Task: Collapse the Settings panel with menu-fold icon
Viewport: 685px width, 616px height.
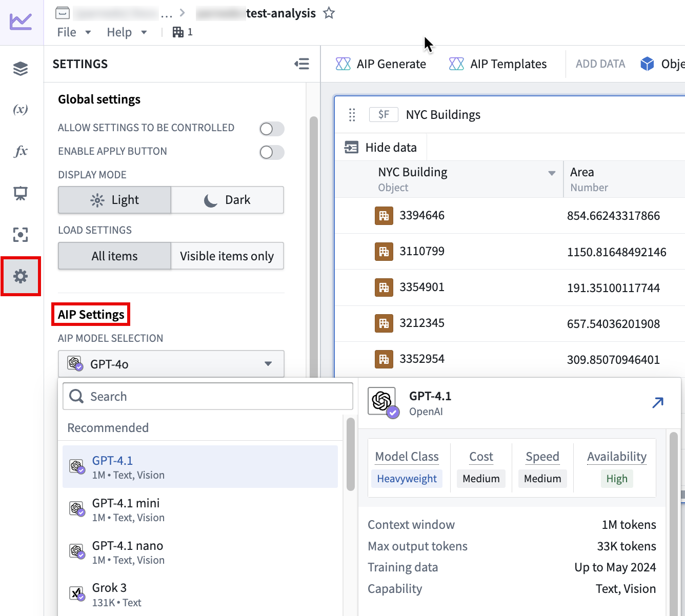Action: tap(302, 64)
